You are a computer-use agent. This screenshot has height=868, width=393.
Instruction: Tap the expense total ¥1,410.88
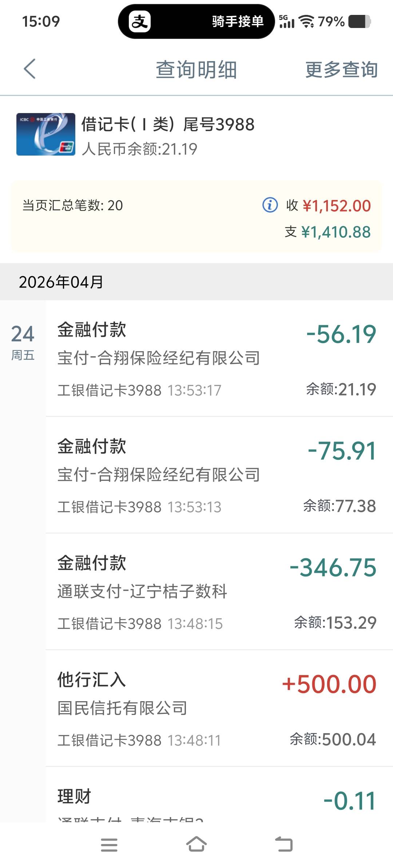click(x=336, y=232)
